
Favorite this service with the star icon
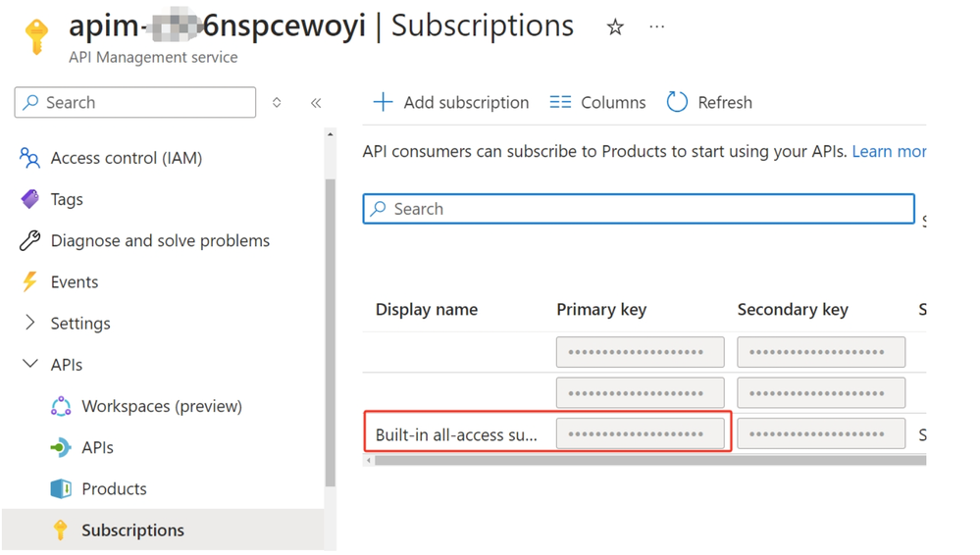[x=615, y=26]
